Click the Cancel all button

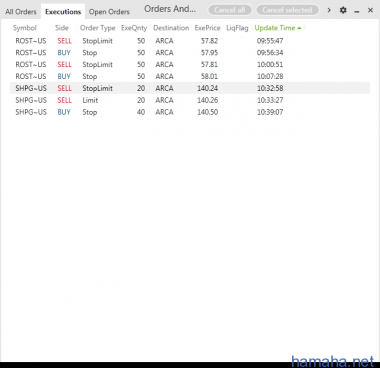230,10
